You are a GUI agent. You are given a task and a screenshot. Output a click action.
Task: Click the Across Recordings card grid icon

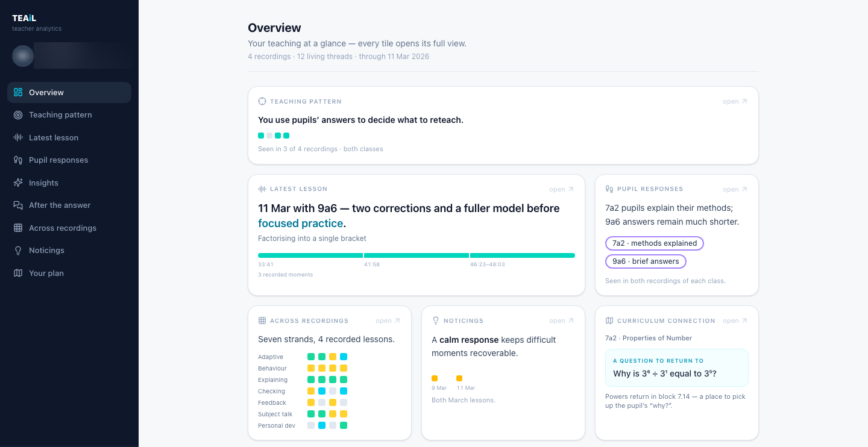pyautogui.click(x=262, y=321)
